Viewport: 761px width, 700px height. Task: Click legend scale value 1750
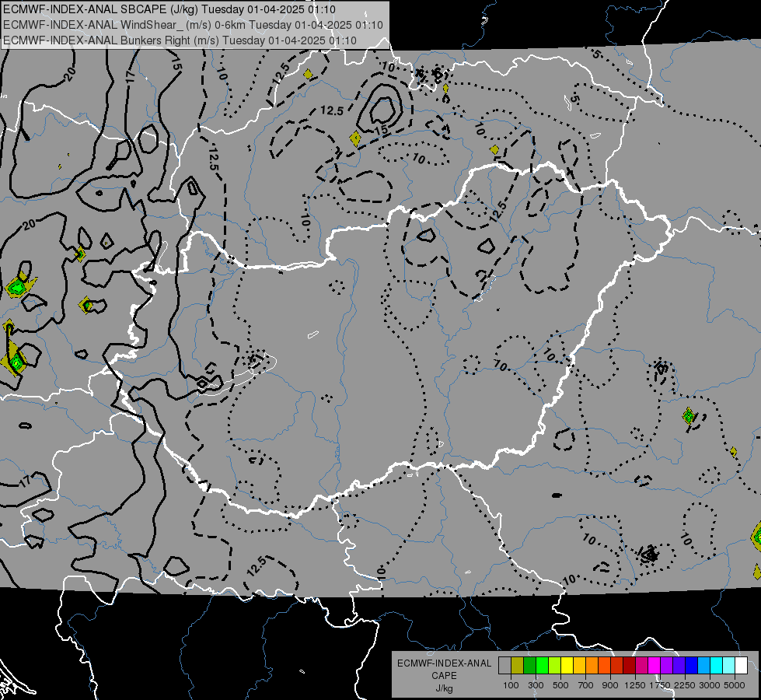pos(660,685)
